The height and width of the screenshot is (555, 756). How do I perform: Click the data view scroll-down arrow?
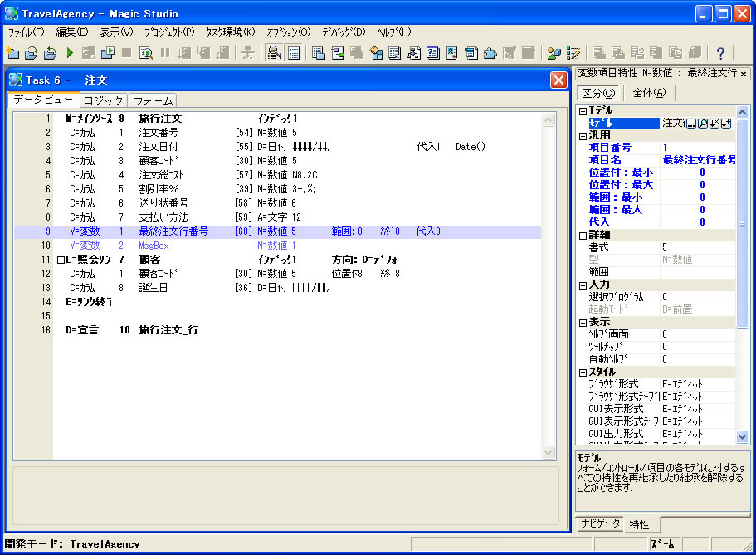(x=548, y=452)
